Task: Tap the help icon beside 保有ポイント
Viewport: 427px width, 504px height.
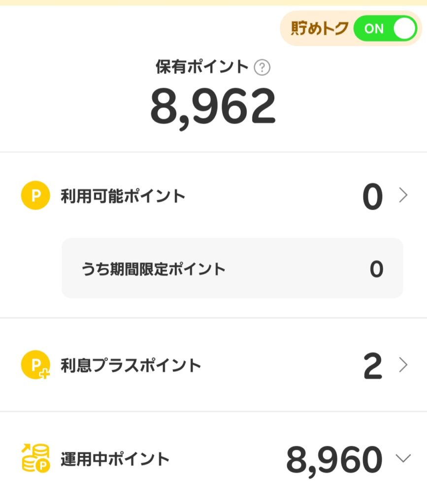Action: click(262, 67)
